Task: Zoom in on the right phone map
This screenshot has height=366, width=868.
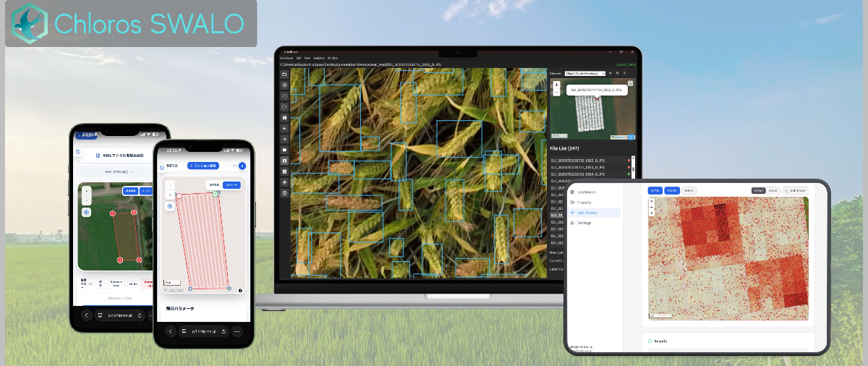Action: pos(170,184)
